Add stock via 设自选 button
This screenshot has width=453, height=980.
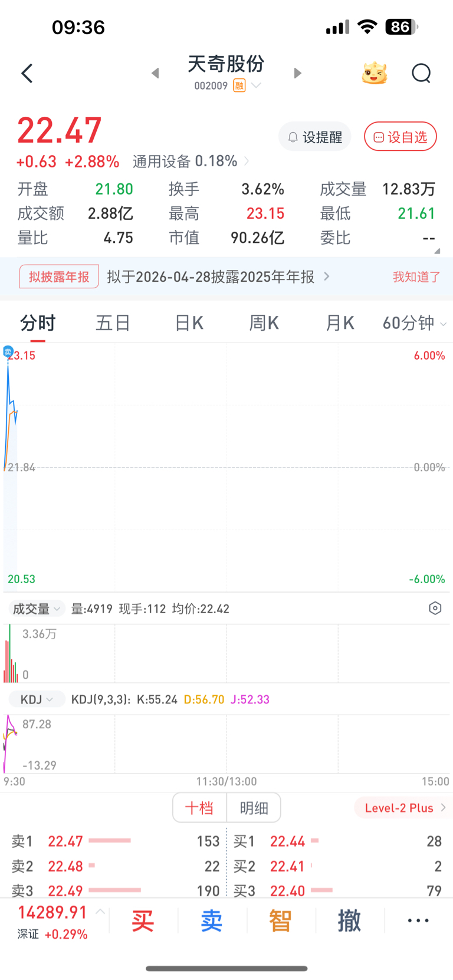(401, 137)
